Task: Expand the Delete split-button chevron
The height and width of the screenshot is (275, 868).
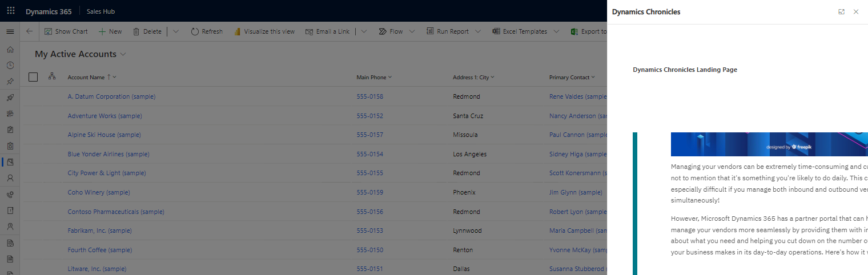Action: click(x=175, y=31)
